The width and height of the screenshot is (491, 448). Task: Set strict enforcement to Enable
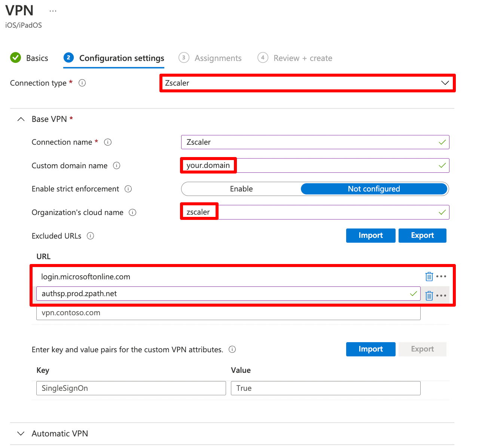(x=241, y=189)
